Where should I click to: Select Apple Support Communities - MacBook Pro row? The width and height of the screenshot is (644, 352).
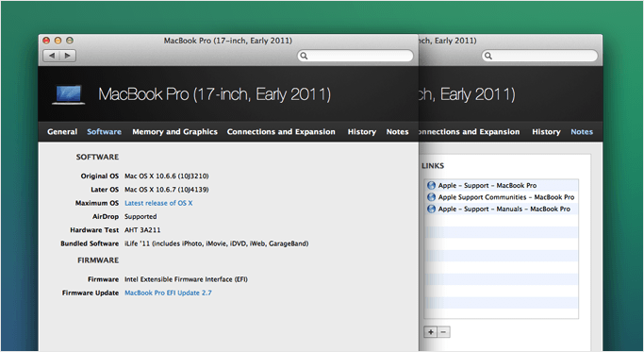[501, 197]
